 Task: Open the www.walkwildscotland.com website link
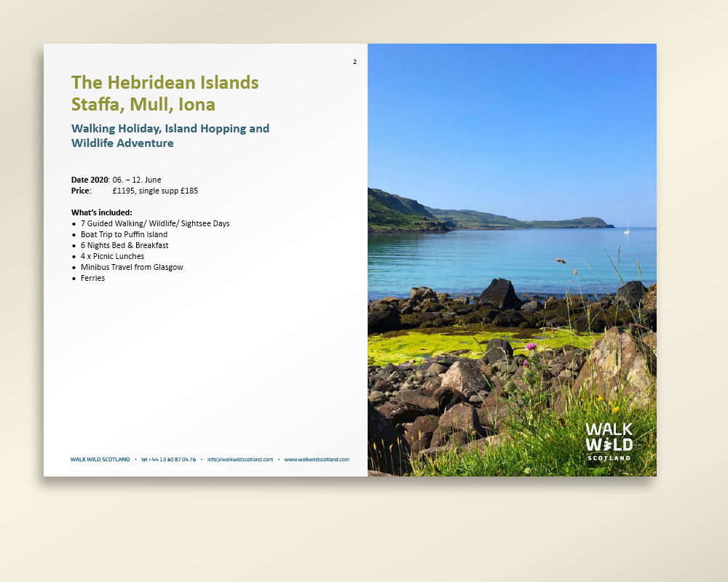click(316, 460)
